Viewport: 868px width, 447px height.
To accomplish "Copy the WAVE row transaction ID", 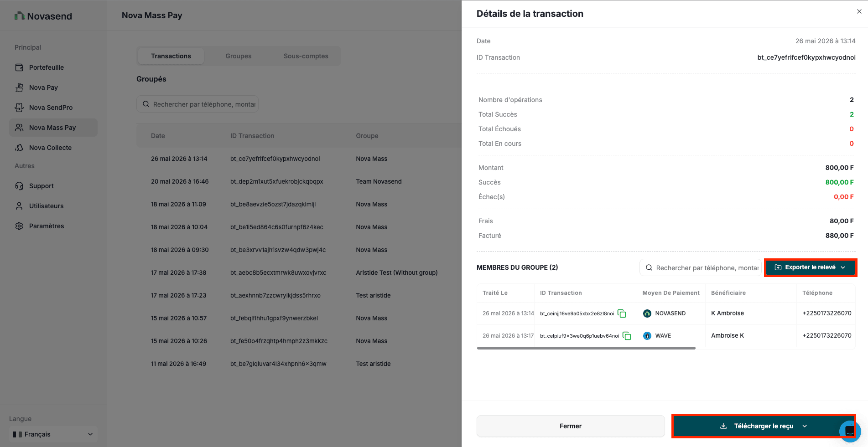I will (627, 336).
